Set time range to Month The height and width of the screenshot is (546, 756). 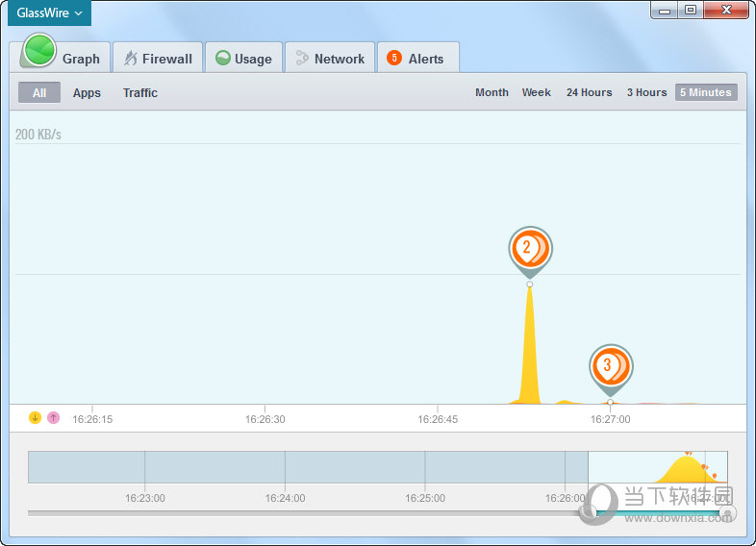(491, 92)
